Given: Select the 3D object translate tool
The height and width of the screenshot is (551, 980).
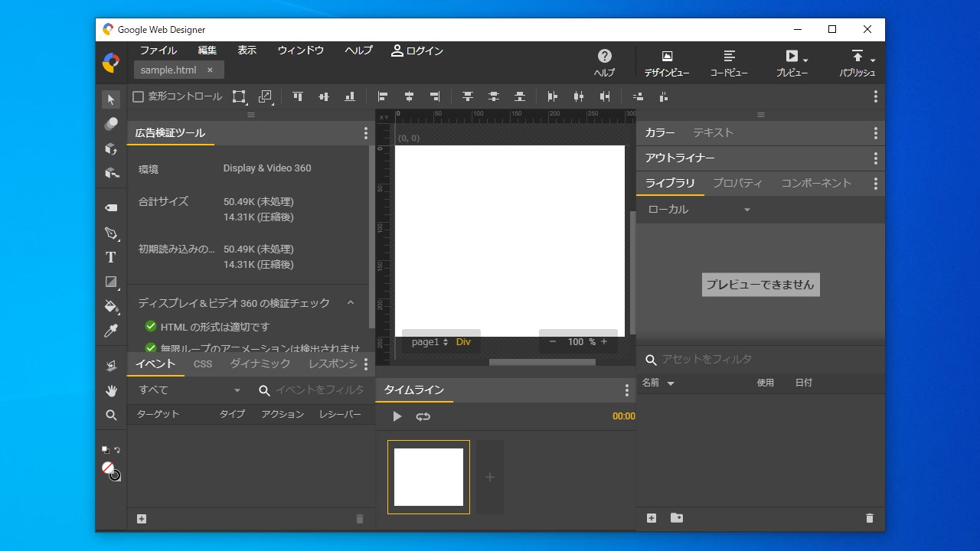Looking at the screenshot, I should pyautogui.click(x=111, y=173).
